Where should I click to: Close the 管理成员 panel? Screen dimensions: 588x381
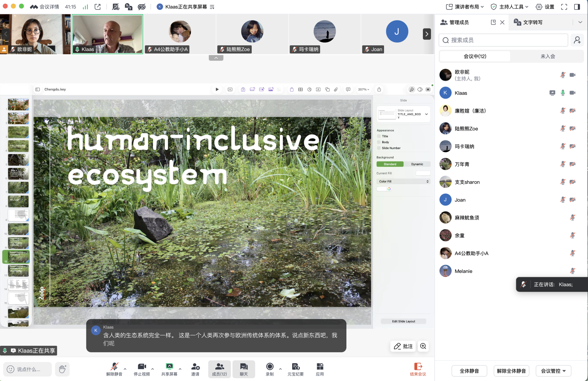pyautogui.click(x=502, y=22)
